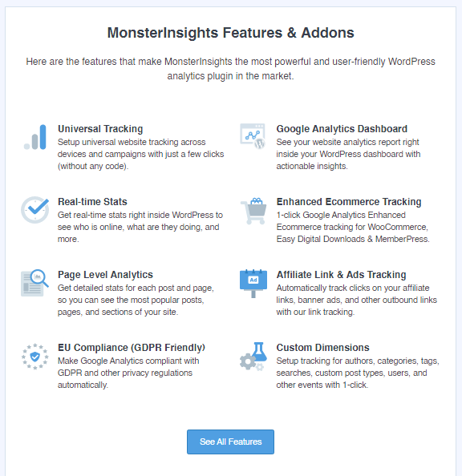The width and height of the screenshot is (462, 476).
Task: Click the Page Level Analytics heading
Action: tap(105, 274)
